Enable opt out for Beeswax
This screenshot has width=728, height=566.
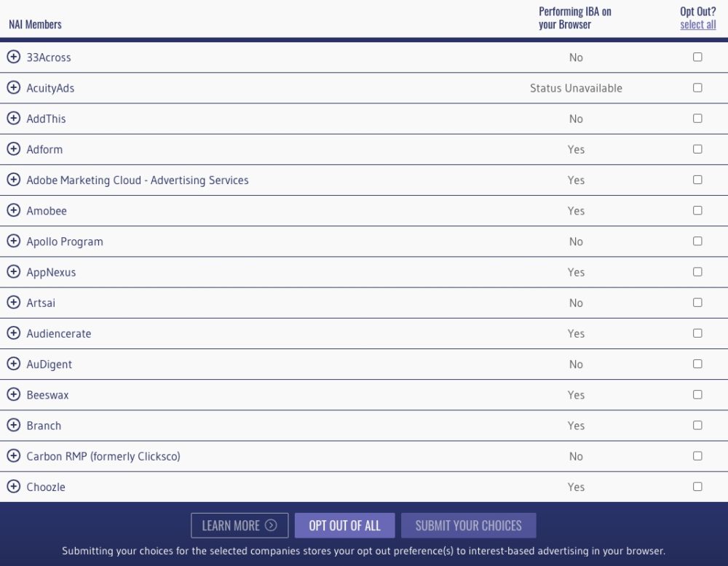697,394
